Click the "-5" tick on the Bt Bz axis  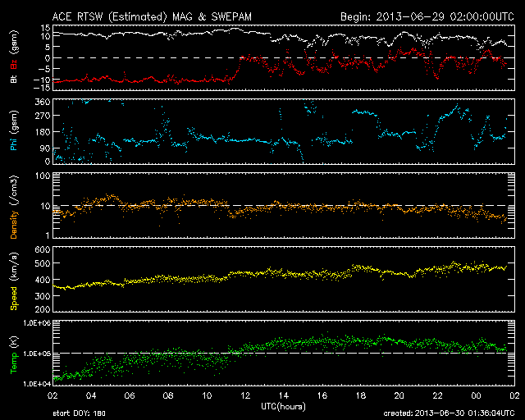tap(44, 69)
